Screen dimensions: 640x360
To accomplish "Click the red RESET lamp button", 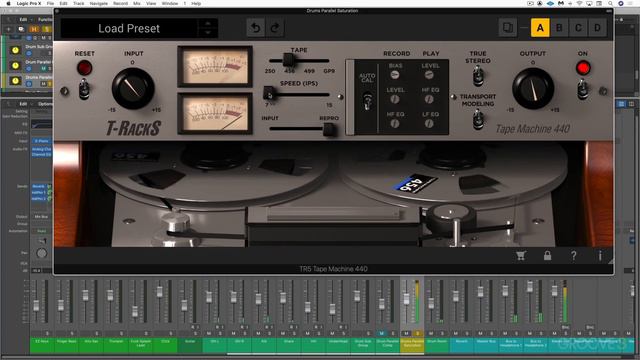I will 84,68.
